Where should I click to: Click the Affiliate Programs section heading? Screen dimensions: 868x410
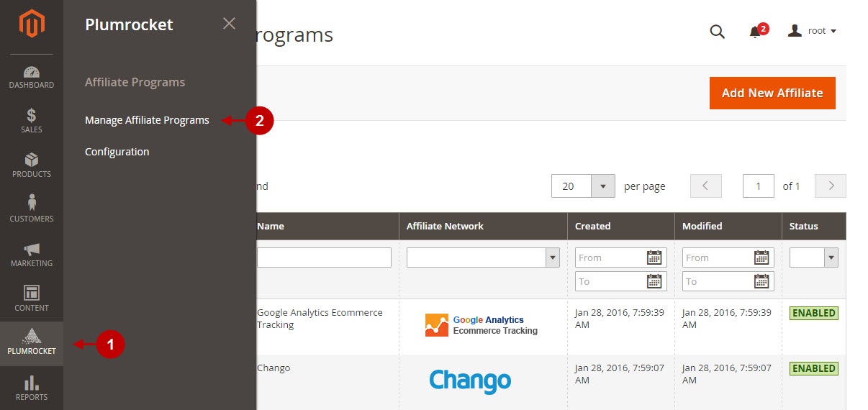[x=135, y=82]
